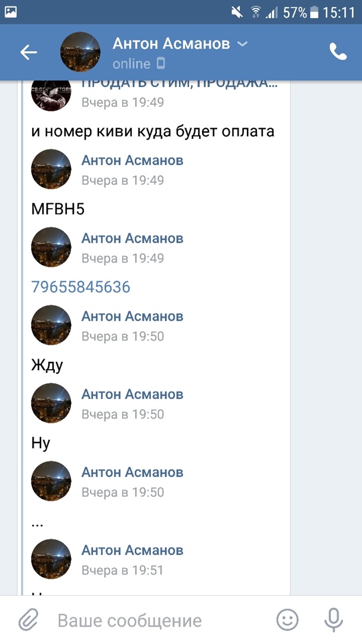Tap sender name dated Вчера в 19:51
362x644 pixels.
click(x=132, y=550)
